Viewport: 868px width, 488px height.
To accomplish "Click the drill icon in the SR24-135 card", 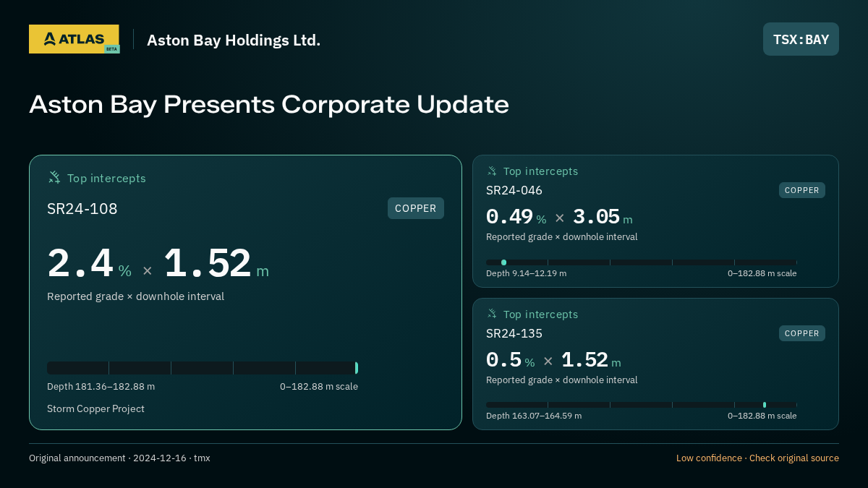I will point(492,313).
